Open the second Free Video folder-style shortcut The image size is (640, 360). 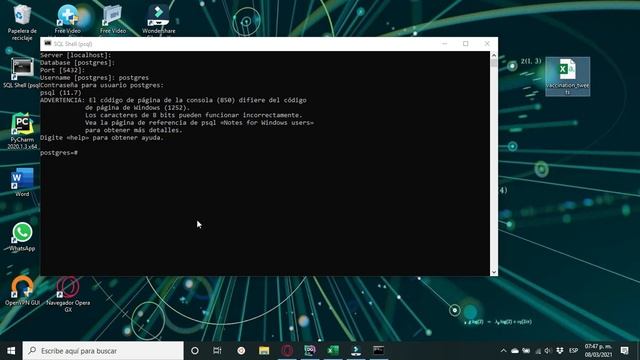coord(113,19)
